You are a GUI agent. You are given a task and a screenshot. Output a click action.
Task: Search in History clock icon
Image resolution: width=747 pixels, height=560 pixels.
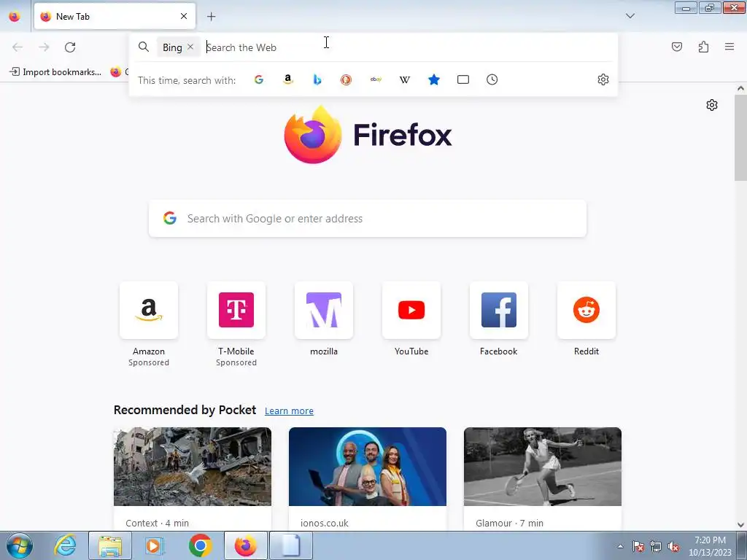tap(492, 79)
